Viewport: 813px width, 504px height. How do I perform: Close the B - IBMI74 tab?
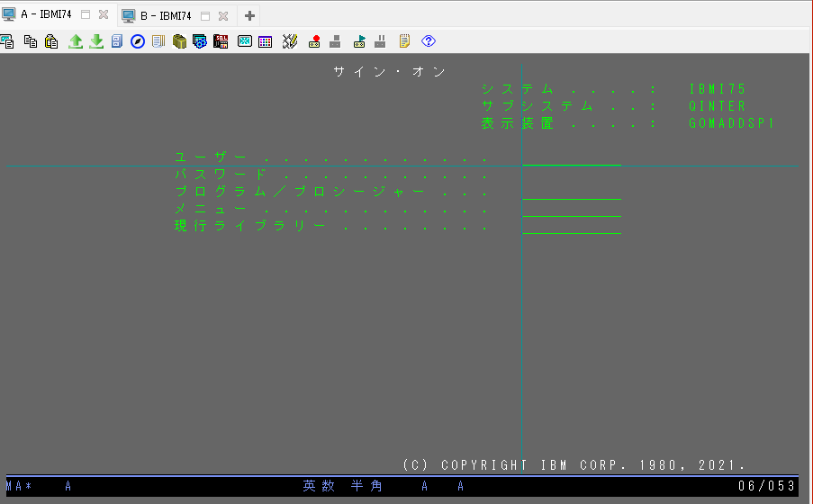pos(223,16)
